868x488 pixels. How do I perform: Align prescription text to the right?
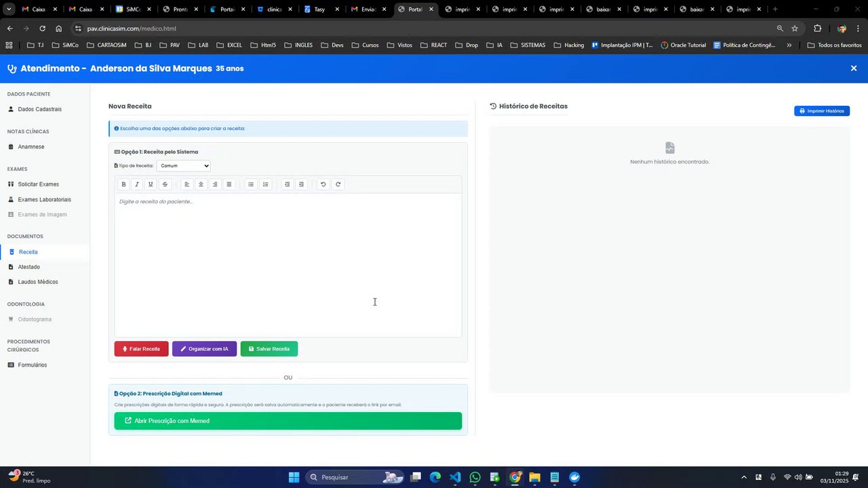point(215,184)
